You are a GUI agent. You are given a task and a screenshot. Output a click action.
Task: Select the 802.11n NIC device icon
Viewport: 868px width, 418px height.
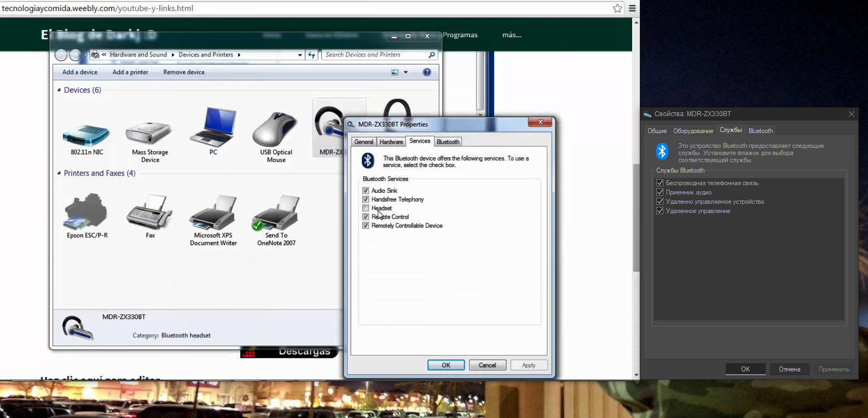pos(86,135)
